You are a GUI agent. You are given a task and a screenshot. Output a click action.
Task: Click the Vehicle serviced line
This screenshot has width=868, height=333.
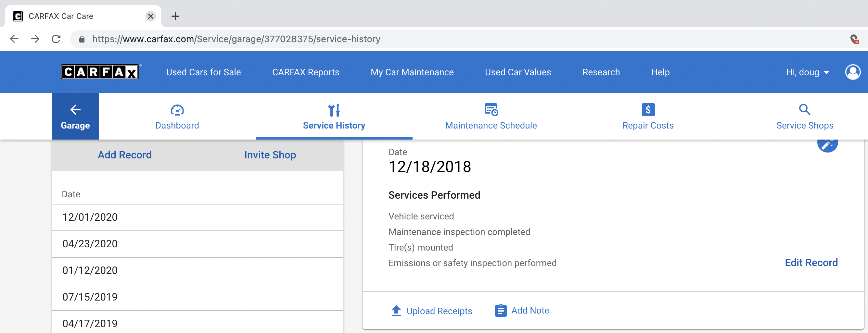coord(421,216)
